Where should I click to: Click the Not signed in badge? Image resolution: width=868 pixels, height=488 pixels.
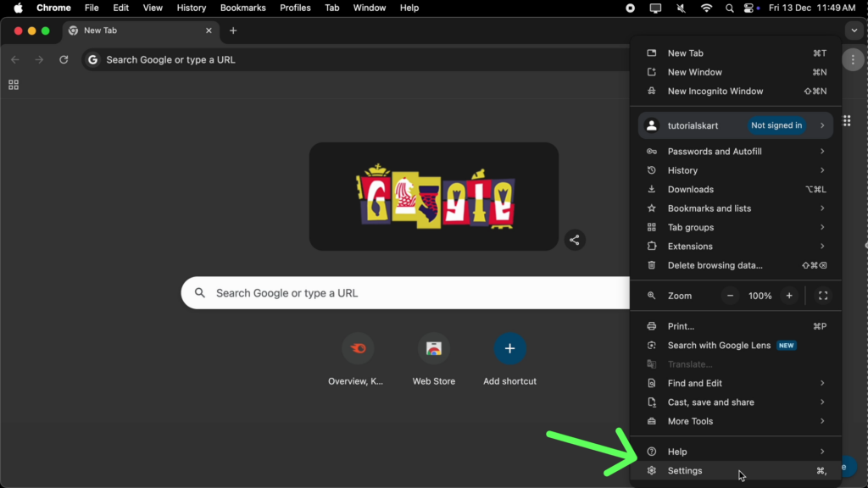pos(776,125)
